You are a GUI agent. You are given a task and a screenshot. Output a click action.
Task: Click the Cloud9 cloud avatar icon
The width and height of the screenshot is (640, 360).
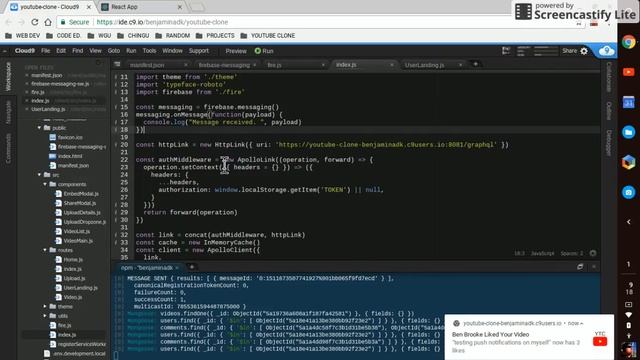[607, 51]
